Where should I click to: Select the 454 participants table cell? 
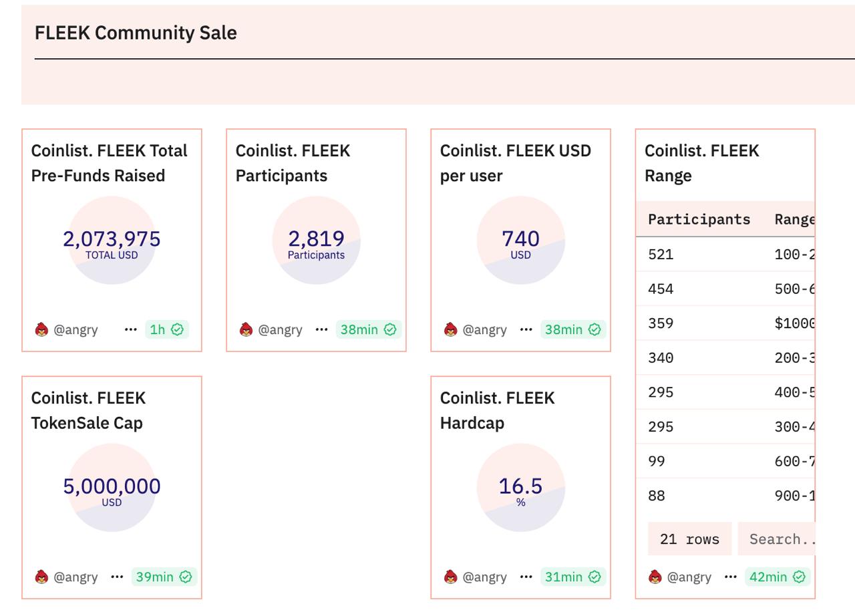coord(661,289)
